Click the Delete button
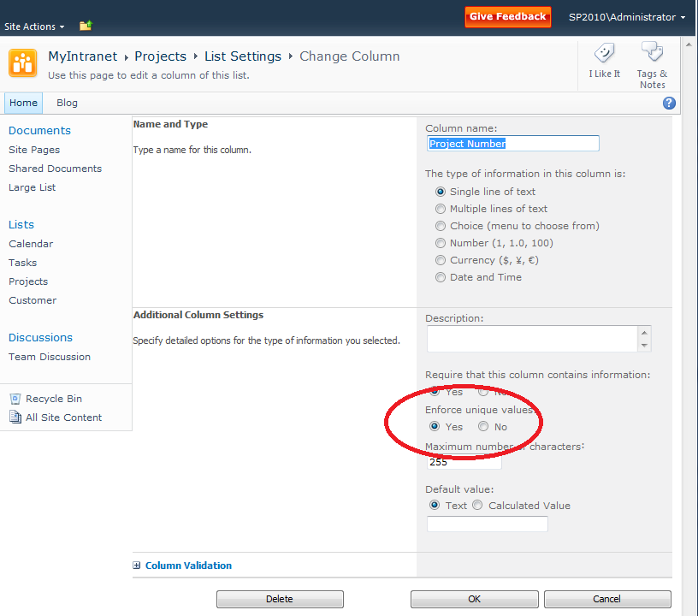The image size is (698, 616). [x=280, y=599]
